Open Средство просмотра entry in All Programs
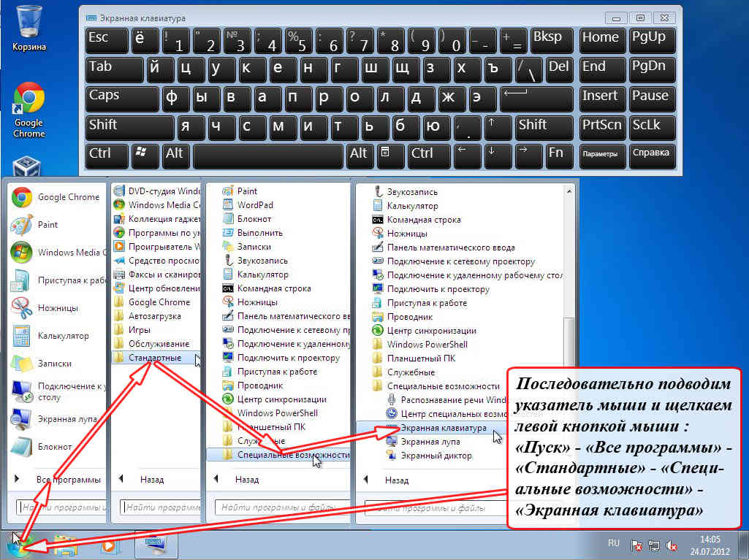Image resolution: width=749 pixels, height=560 pixels. click(156, 261)
